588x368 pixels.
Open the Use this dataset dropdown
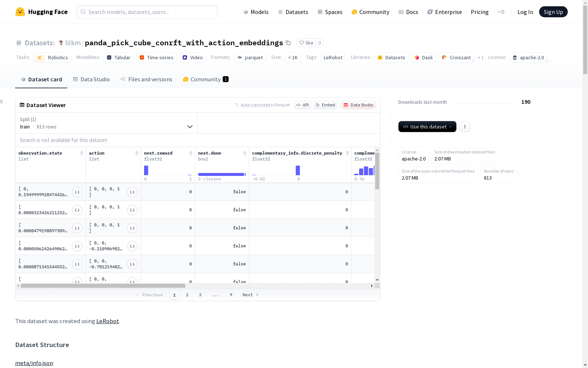click(x=427, y=127)
